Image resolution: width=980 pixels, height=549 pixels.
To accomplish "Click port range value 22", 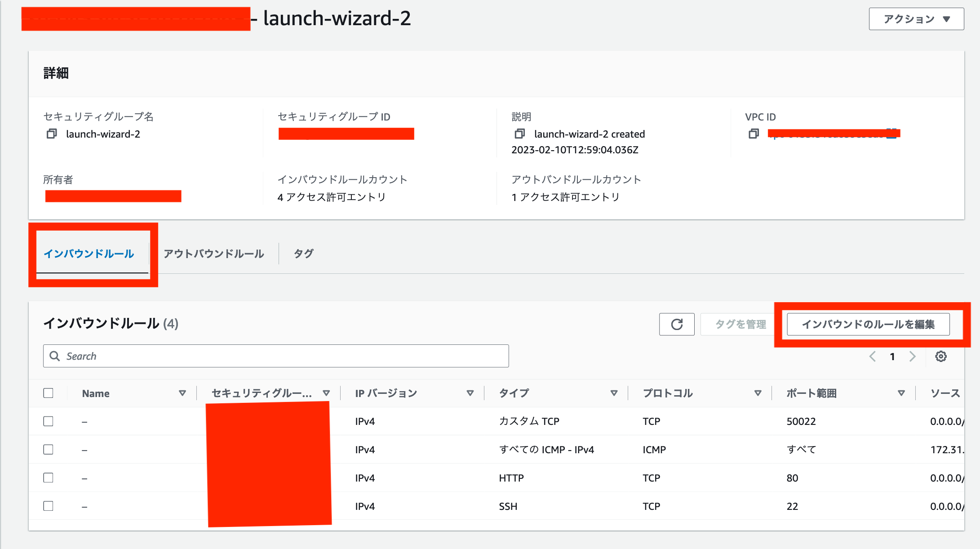I will 792,506.
